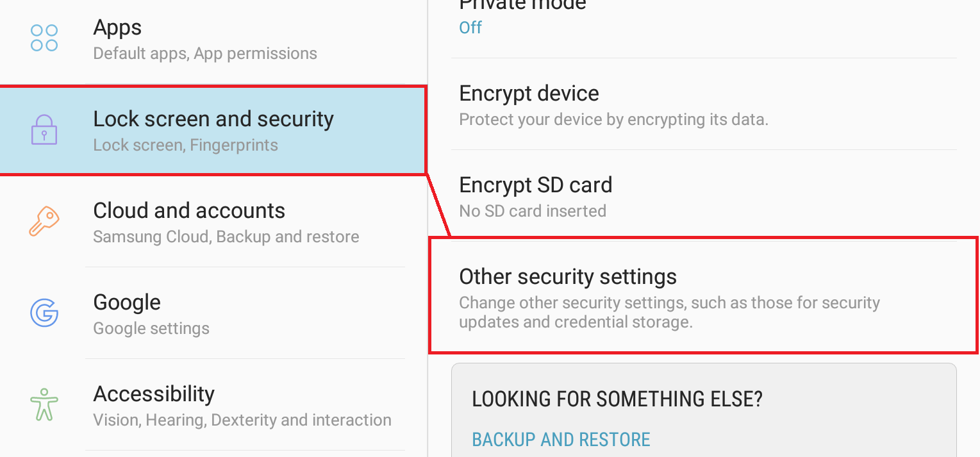Click the green Accessibility person icon
980x457 pixels.
point(44,404)
